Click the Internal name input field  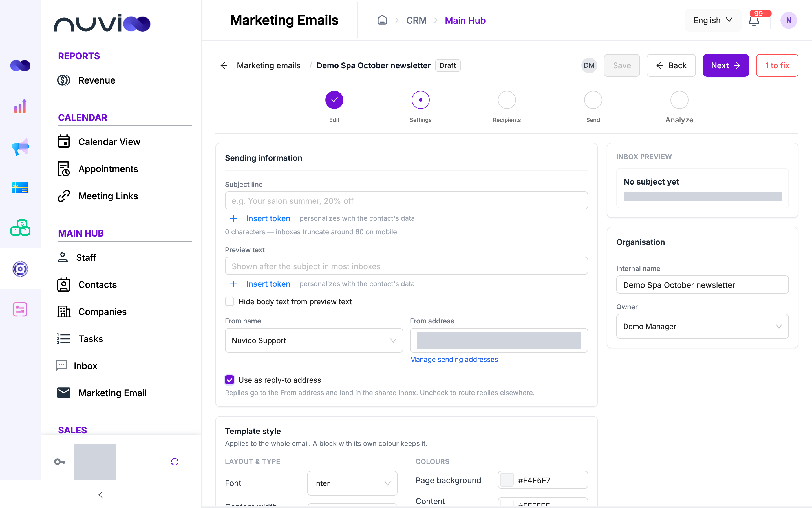pyautogui.click(x=702, y=284)
